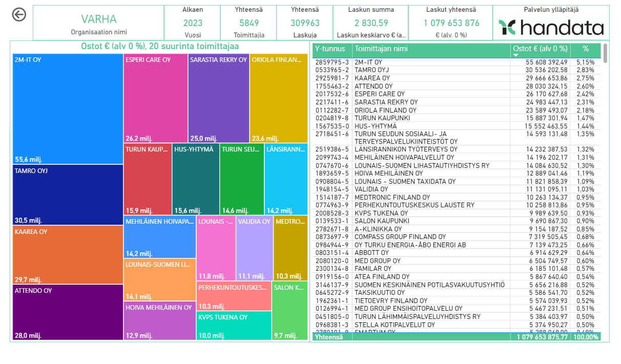This screenshot has height=364, width=621.
Task: Select the ATTENDO OY table row name
Action: coord(374,86)
